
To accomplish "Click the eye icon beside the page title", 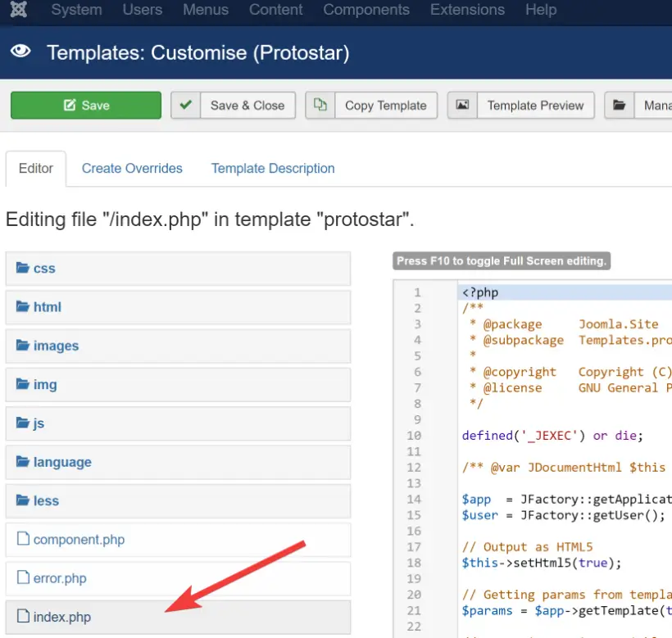I will coord(20,51).
